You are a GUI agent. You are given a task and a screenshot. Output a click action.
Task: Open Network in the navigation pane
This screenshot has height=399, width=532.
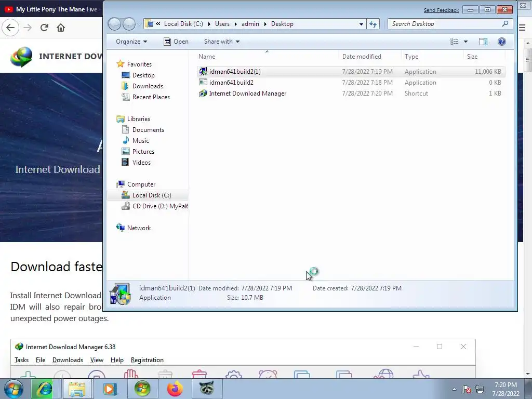[x=139, y=228]
